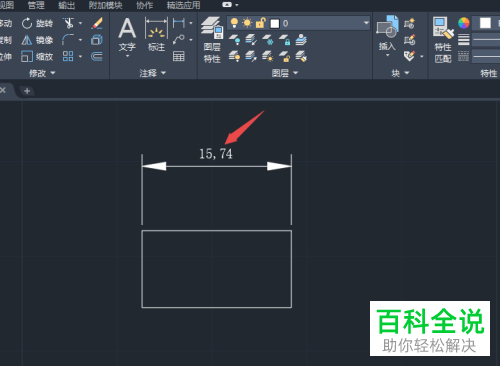Launch the Offset tool
The width and height of the screenshot is (500, 366).
(x=97, y=56)
